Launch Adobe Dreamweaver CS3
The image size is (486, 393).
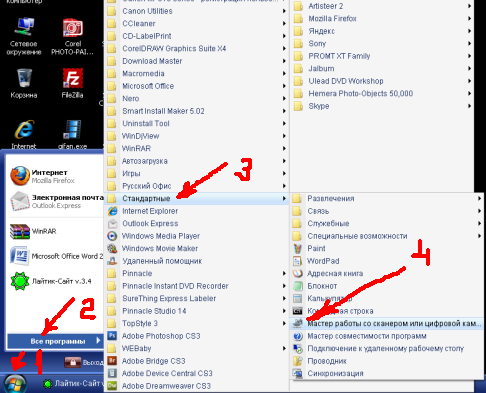click(x=197, y=386)
